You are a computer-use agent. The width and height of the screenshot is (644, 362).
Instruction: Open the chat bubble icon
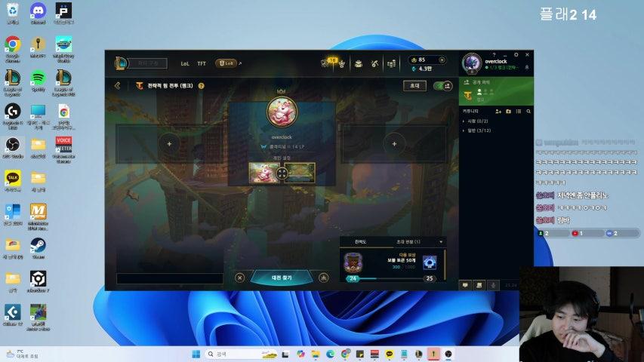tap(465, 285)
